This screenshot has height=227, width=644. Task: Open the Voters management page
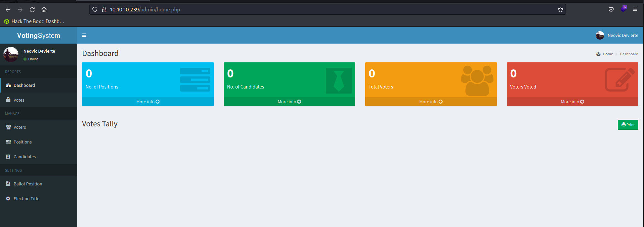pyautogui.click(x=39, y=127)
